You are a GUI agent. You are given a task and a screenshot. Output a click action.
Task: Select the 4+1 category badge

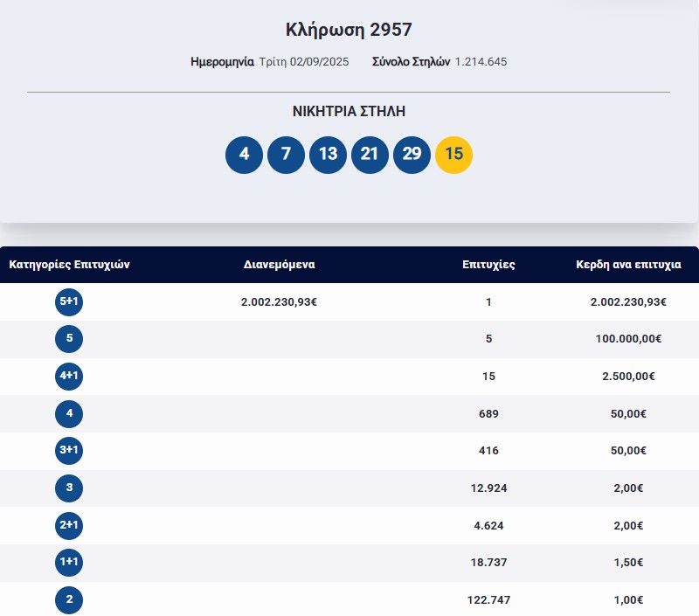[69, 377]
